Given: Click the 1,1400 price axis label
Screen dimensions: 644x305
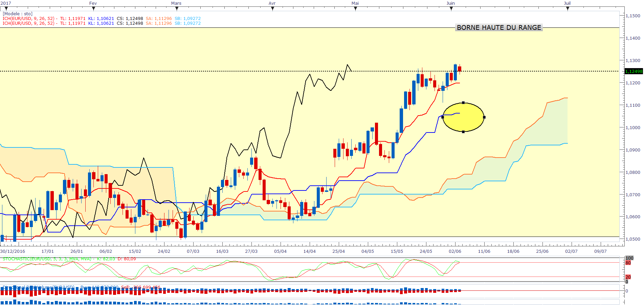Looking at the screenshot, I should click(x=633, y=38).
